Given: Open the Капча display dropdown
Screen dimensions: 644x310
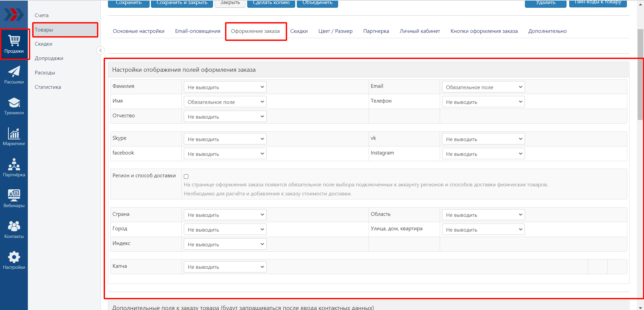Looking at the screenshot, I should click(x=225, y=267).
